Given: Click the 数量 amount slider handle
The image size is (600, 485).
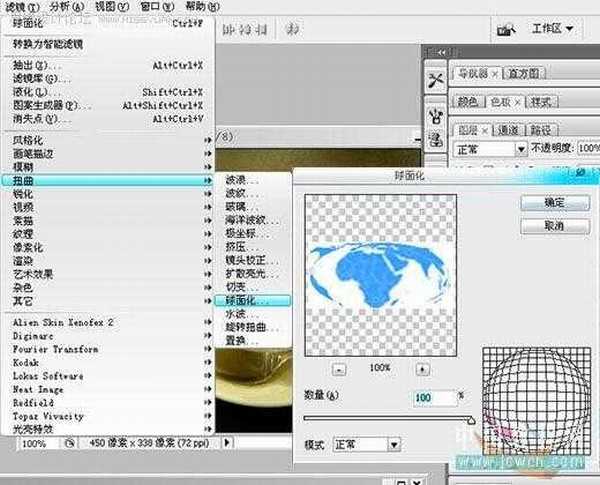Looking at the screenshot, I should [470, 418].
